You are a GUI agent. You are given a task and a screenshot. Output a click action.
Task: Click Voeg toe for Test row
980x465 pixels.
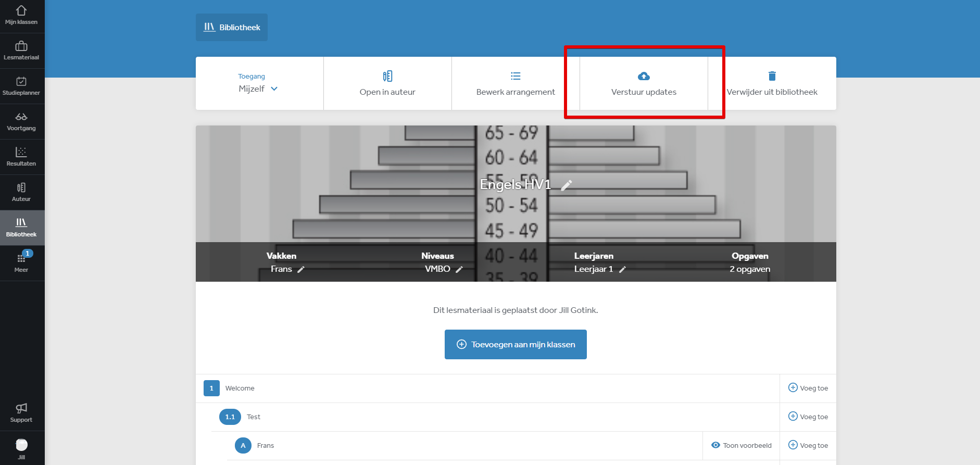pos(808,417)
